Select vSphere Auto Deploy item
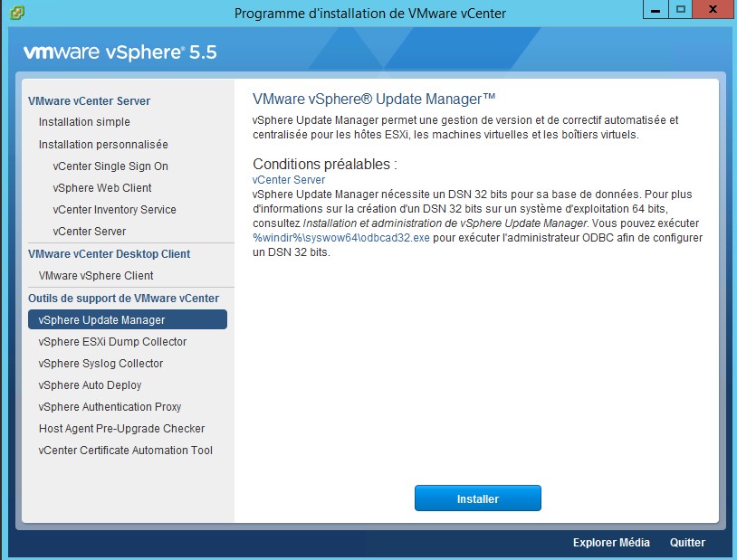The image size is (737, 560). 90,385
